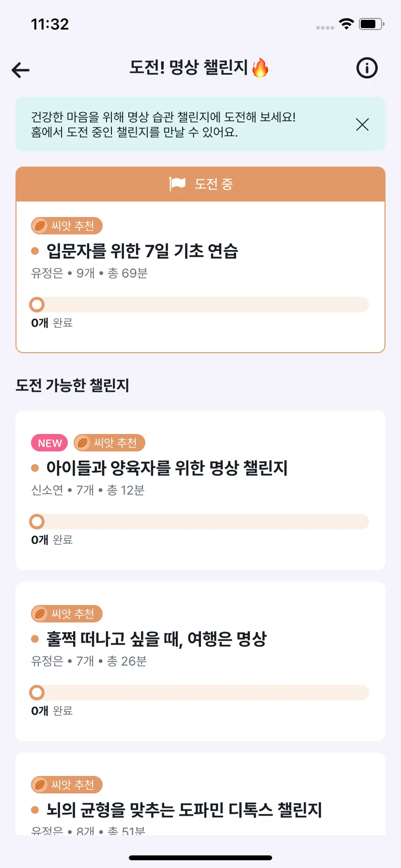The image size is (401, 868).
Task: Tap the back arrow icon
Action: [21, 70]
